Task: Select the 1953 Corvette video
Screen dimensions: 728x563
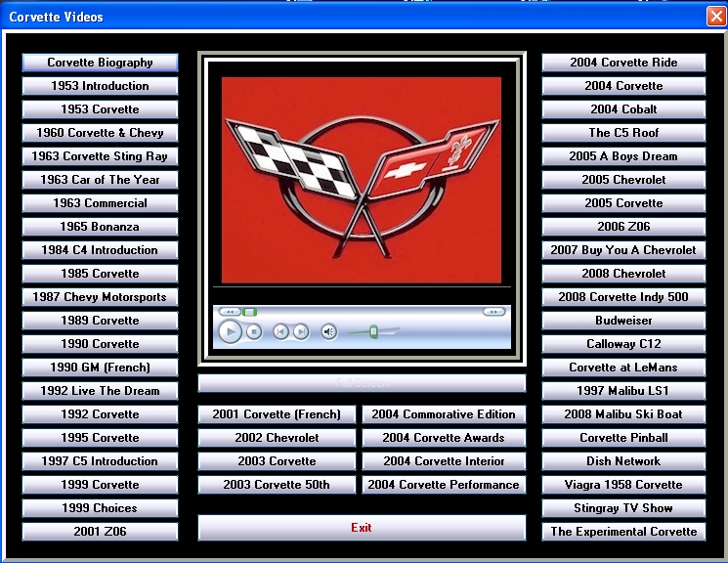Action: tap(100, 109)
